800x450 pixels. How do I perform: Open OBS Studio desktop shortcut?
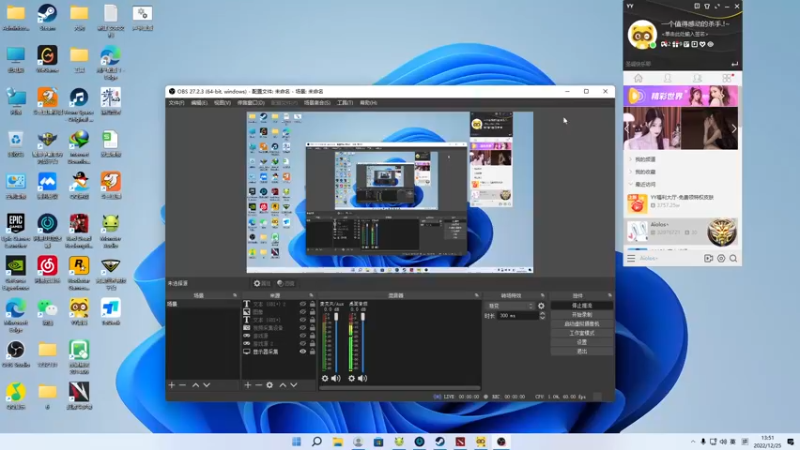click(x=16, y=354)
